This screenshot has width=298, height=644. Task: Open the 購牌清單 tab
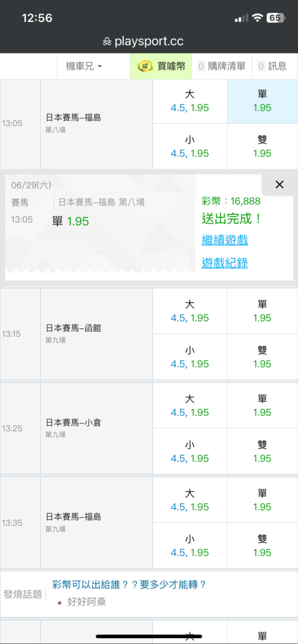click(221, 66)
